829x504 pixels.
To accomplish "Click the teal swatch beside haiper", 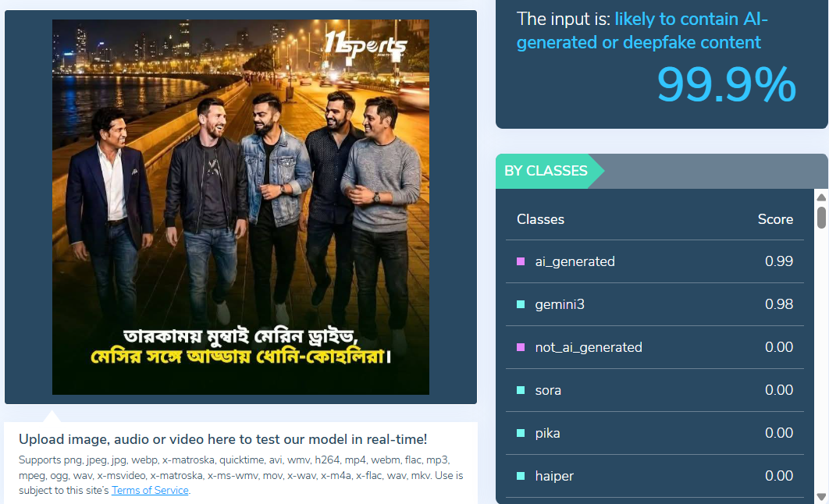I will coord(521,476).
